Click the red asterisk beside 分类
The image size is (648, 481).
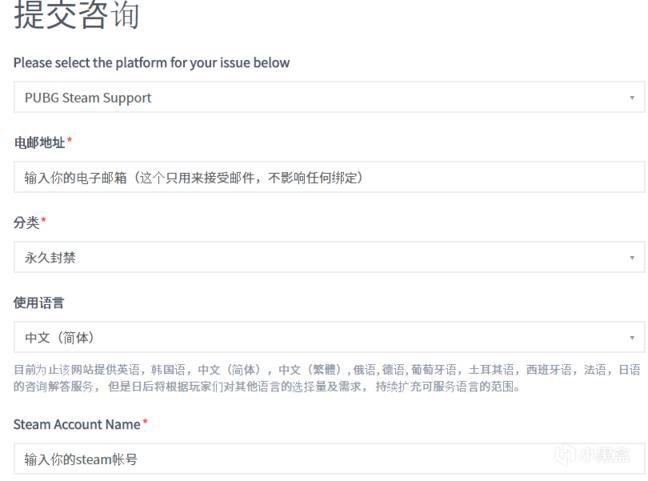(44, 221)
